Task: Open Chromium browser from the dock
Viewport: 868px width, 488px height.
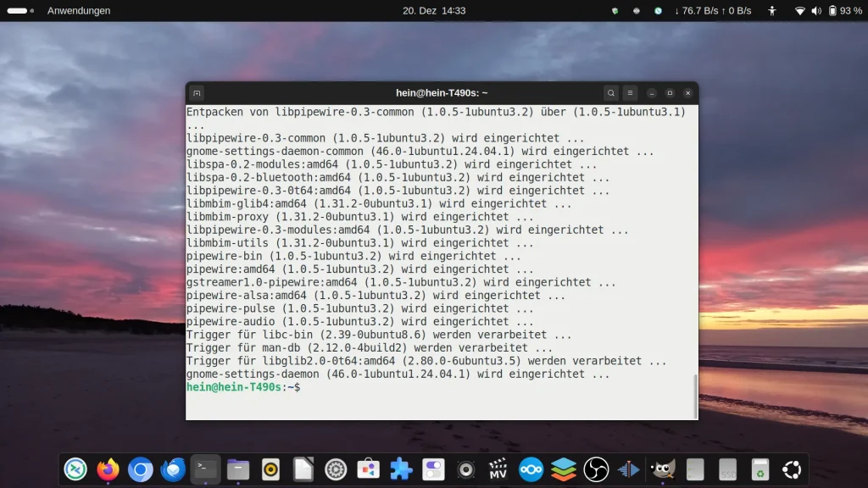Action: coord(140,469)
